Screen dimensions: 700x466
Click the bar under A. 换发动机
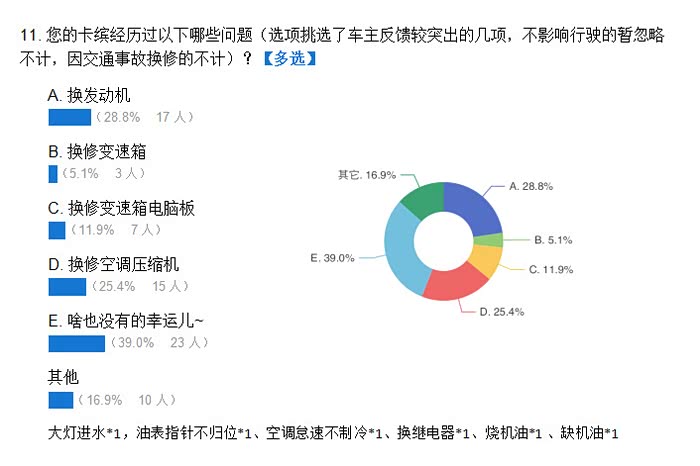[x=69, y=117]
